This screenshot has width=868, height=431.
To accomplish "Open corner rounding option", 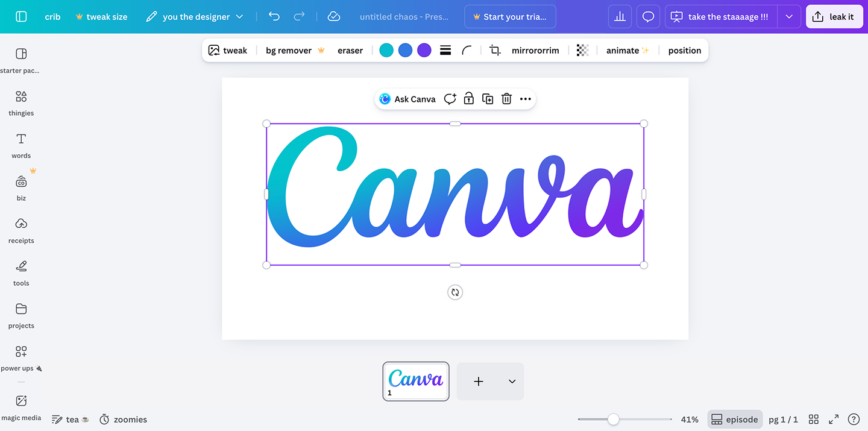I will point(467,51).
